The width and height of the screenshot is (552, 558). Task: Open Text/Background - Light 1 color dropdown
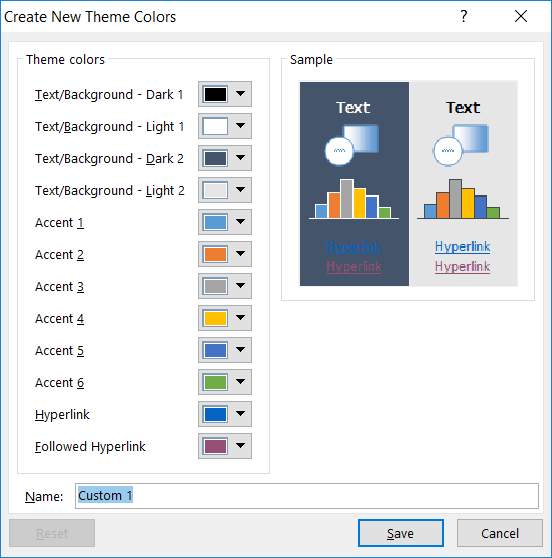click(x=225, y=126)
